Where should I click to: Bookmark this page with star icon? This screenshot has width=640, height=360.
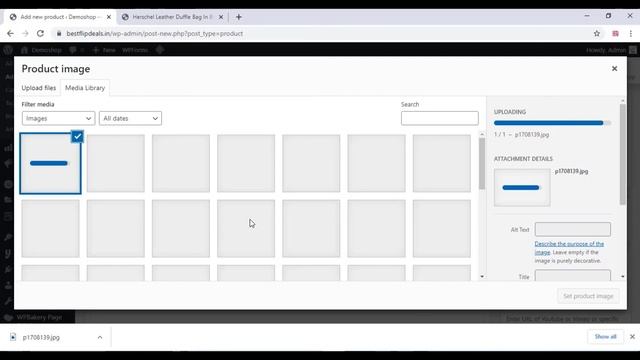(597, 33)
